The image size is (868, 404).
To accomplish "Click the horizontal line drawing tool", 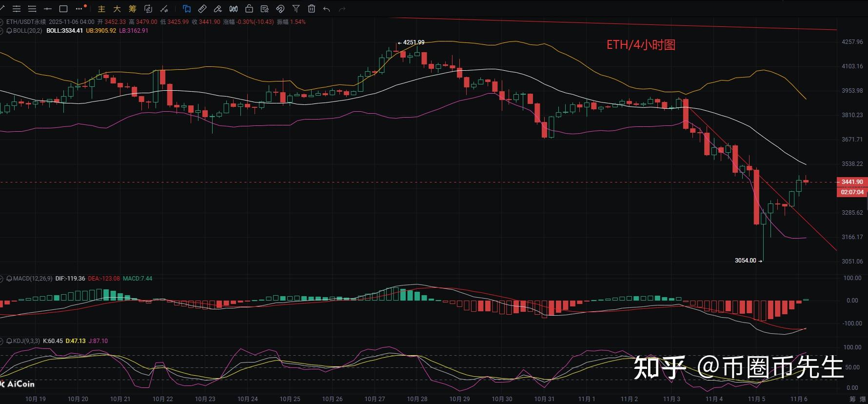I will [48, 9].
